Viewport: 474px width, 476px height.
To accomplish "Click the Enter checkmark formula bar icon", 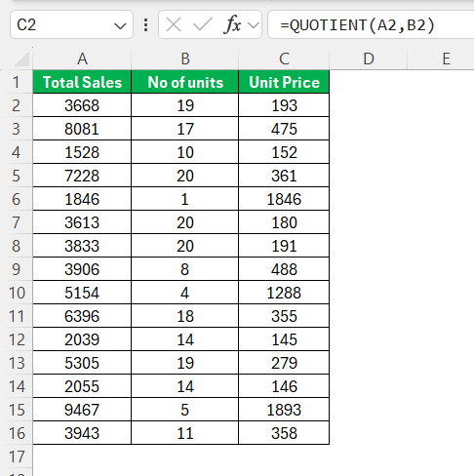I will tap(202, 24).
